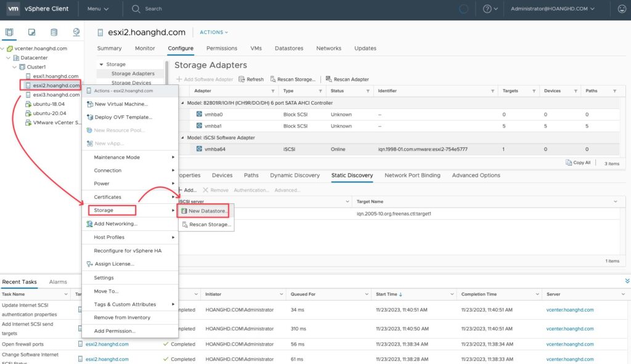The image size is (631, 364).
Task: Click the feedback smiley icon
Action: click(622, 9)
